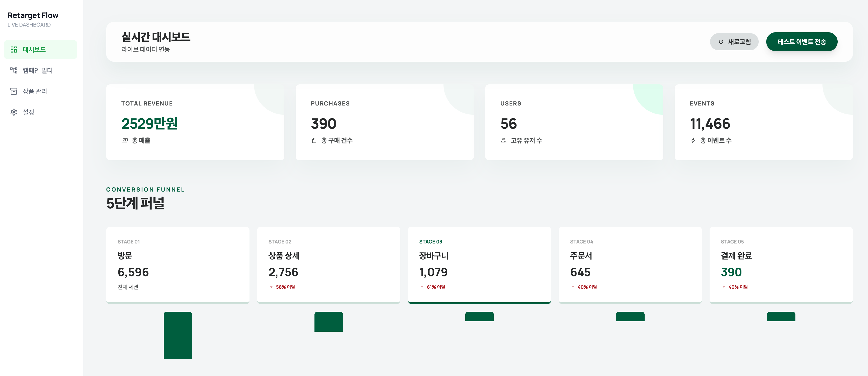The image size is (868, 376).
Task: Click the 상품 관리 product icon
Action: [14, 91]
